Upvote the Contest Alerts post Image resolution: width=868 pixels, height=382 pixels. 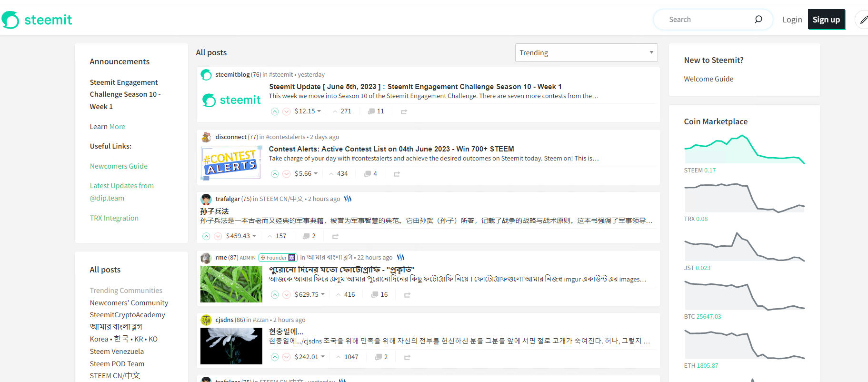pos(275,174)
